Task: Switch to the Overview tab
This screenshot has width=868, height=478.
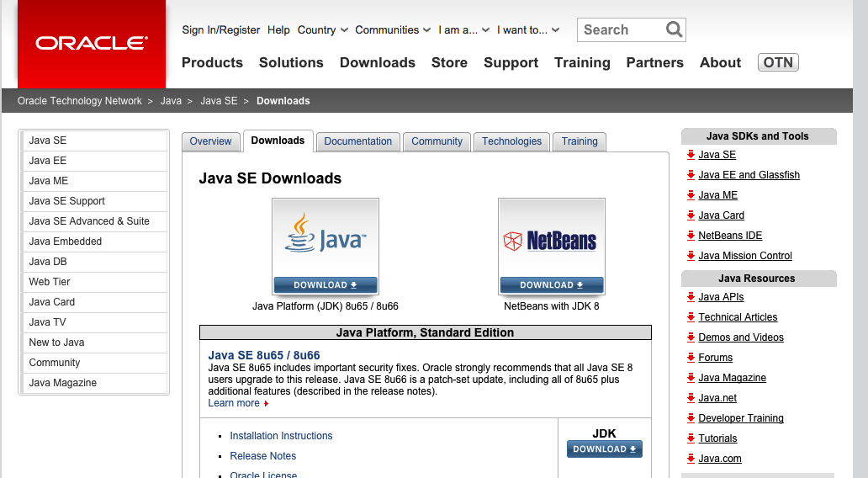Action: 210,141
